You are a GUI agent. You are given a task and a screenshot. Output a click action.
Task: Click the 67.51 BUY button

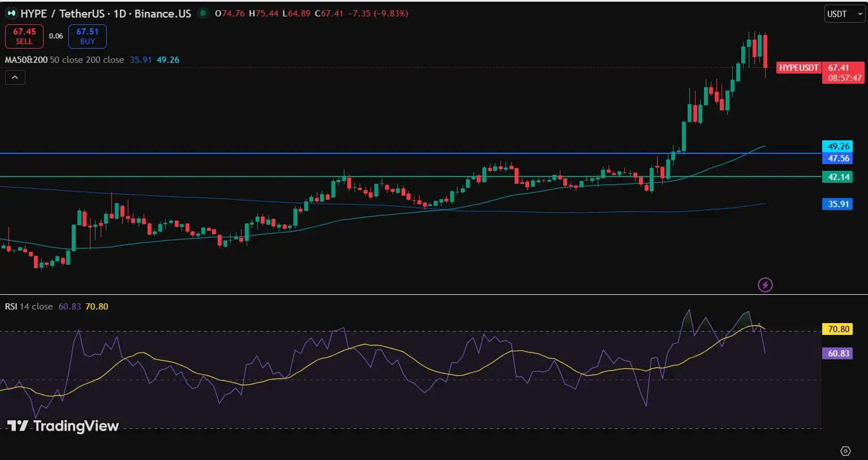(88, 36)
